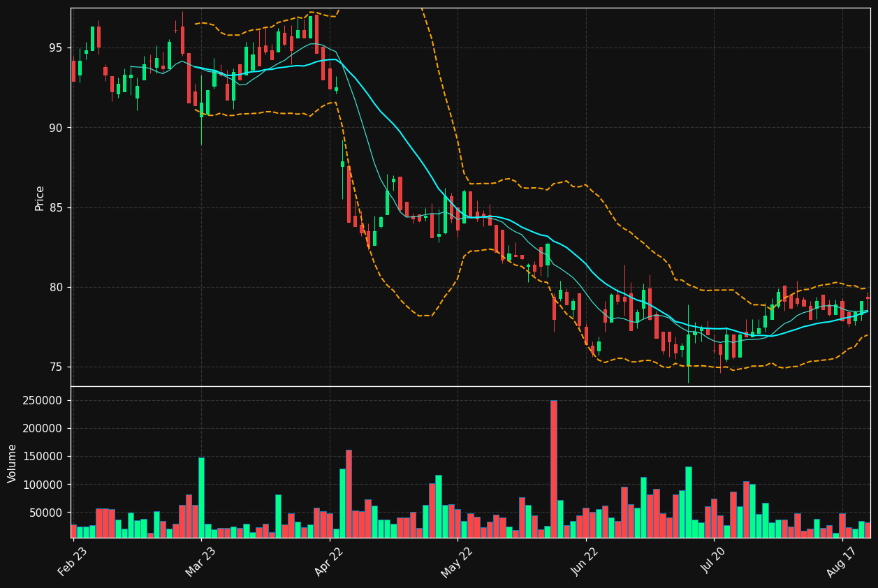Select the tall red volume bar after Apr 22
The width and height of the screenshot is (878, 588).
(x=349, y=494)
